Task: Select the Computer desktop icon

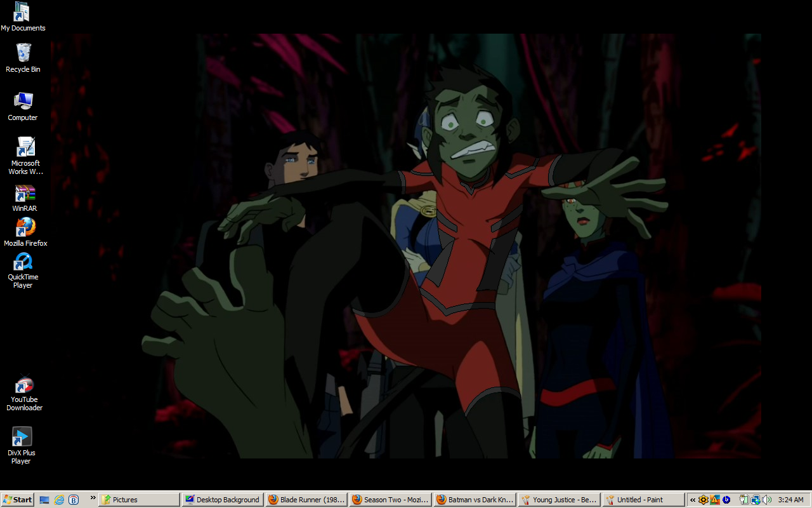Action: tap(23, 102)
